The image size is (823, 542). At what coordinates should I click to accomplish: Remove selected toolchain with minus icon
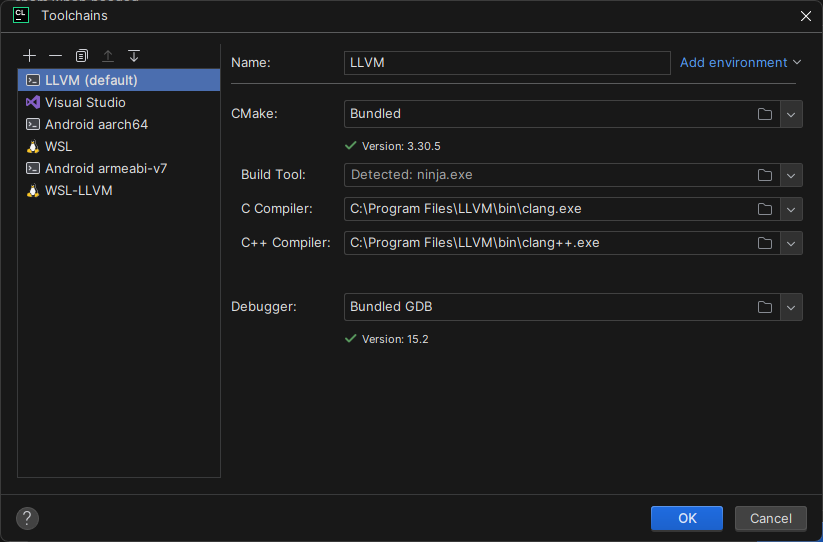click(55, 56)
